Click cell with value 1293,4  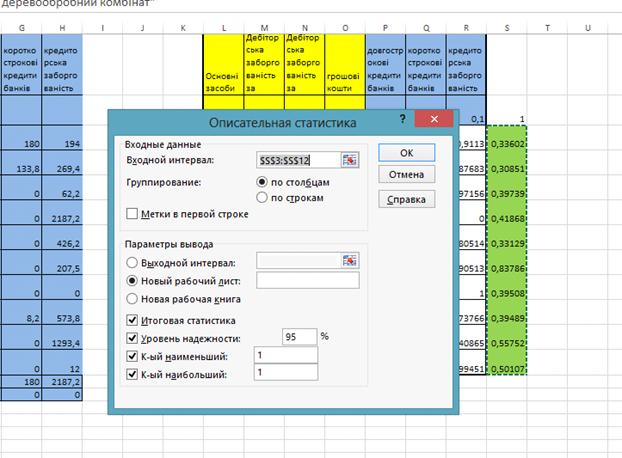click(x=62, y=337)
